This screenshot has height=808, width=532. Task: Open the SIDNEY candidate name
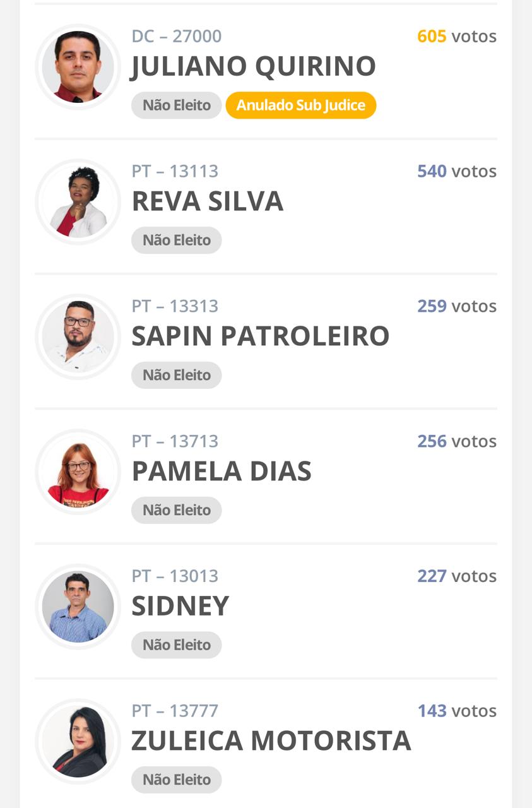click(180, 607)
